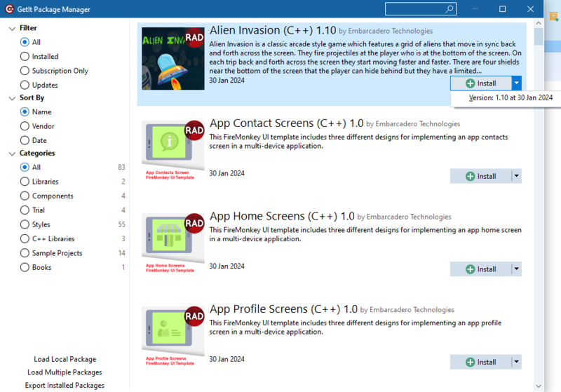561x392 pixels.
Task: Collapse the Categories section
Action: tap(12, 154)
